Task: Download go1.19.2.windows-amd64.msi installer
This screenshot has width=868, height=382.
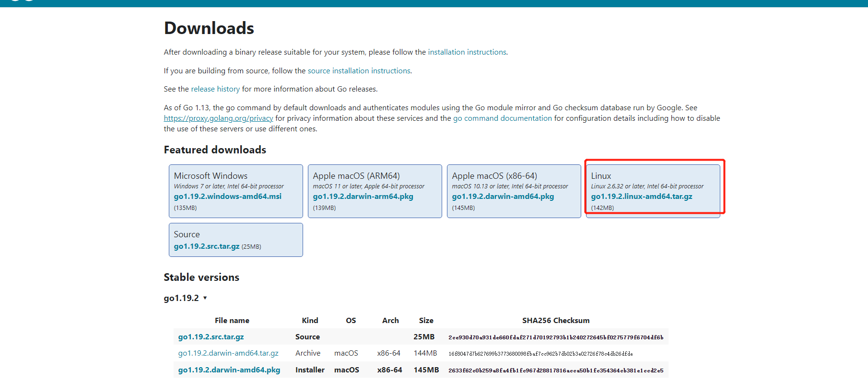Action: point(228,196)
